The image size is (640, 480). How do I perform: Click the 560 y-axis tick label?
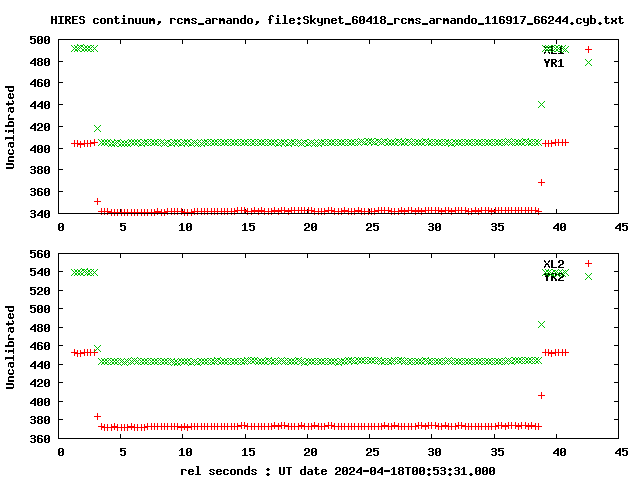point(40,254)
